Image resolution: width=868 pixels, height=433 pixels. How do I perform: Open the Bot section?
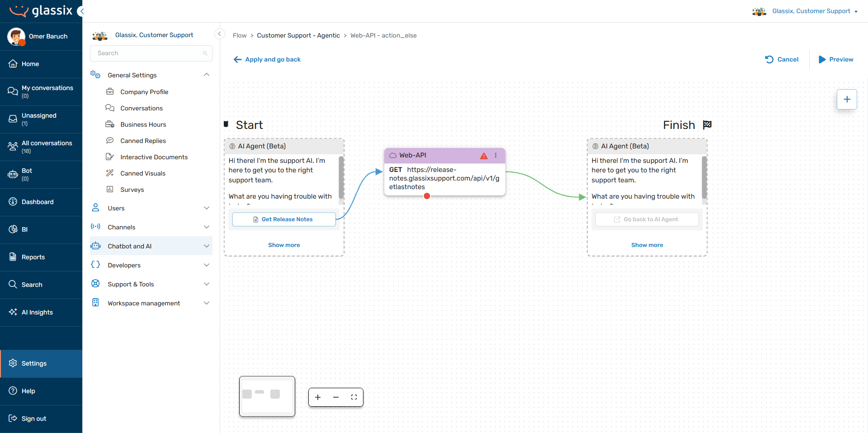41,174
